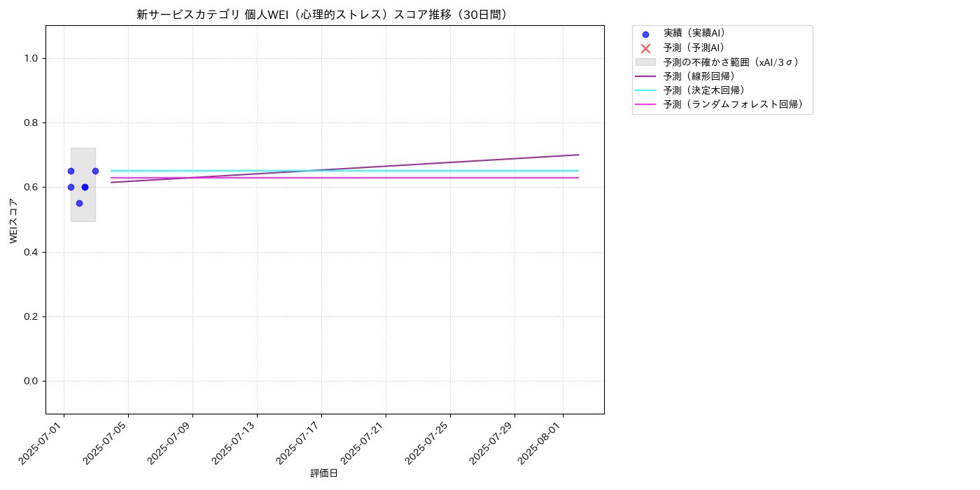Click the chart title 新サービスカテゴリ 個人WEI スコア推移
The width and height of the screenshot is (980, 490).
(x=324, y=15)
